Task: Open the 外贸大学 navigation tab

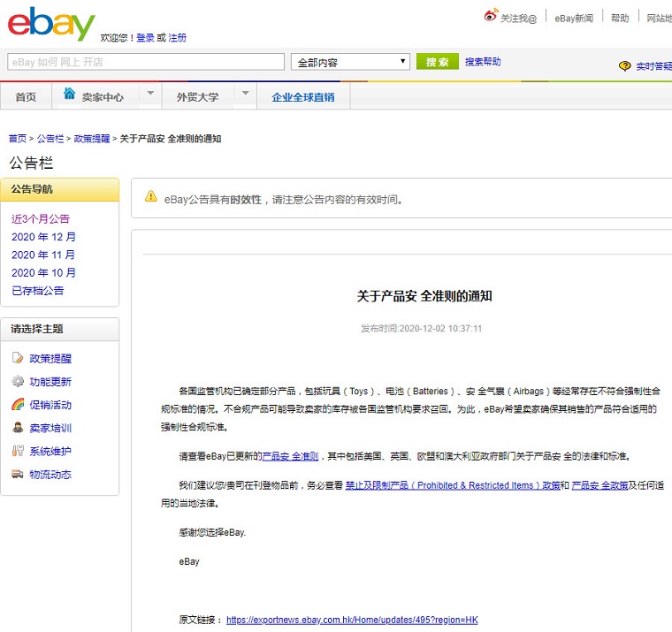Action: tap(197, 97)
